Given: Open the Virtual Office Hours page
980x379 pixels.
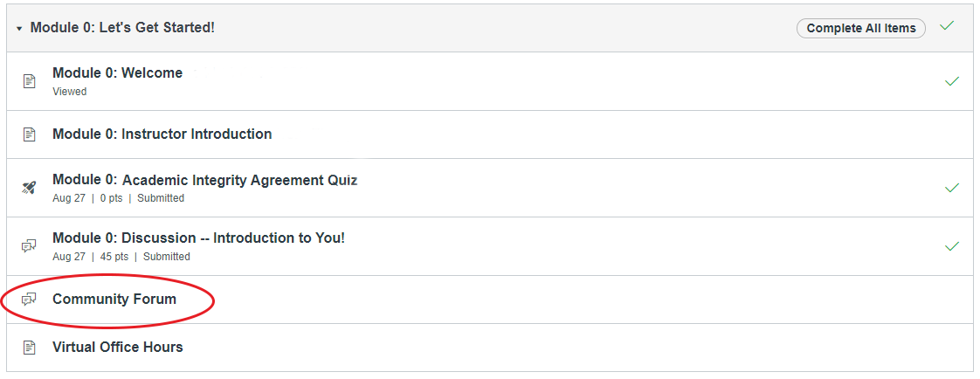Looking at the screenshot, I should click(118, 348).
